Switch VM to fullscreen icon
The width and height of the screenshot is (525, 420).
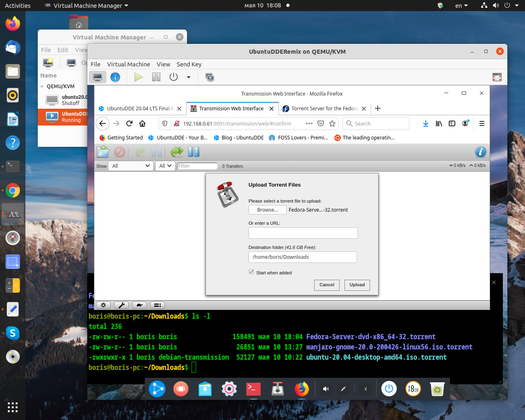(x=497, y=77)
